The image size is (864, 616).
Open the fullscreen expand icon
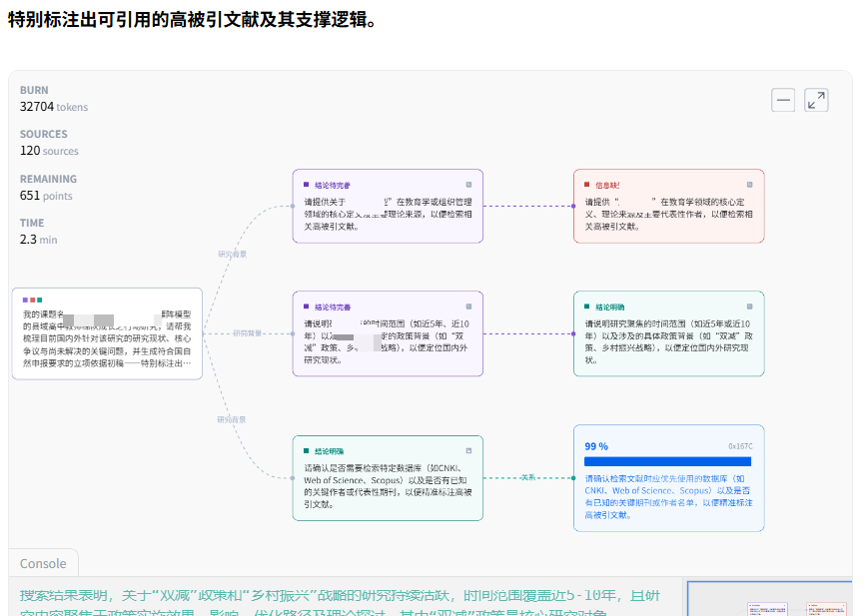[x=816, y=100]
